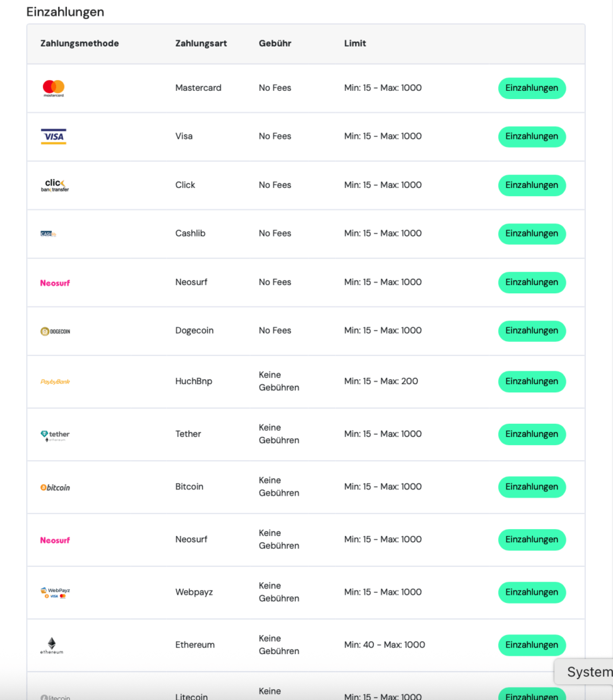Select the WebPayz logo icon
The image size is (613, 700).
[x=55, y=593]
